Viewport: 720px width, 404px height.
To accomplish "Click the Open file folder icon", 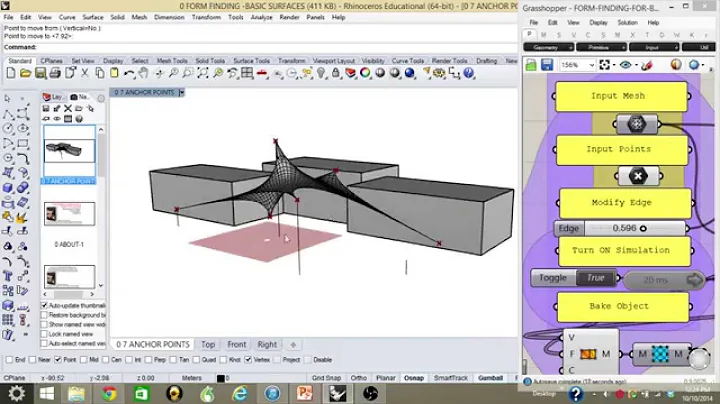I will 25,73.
